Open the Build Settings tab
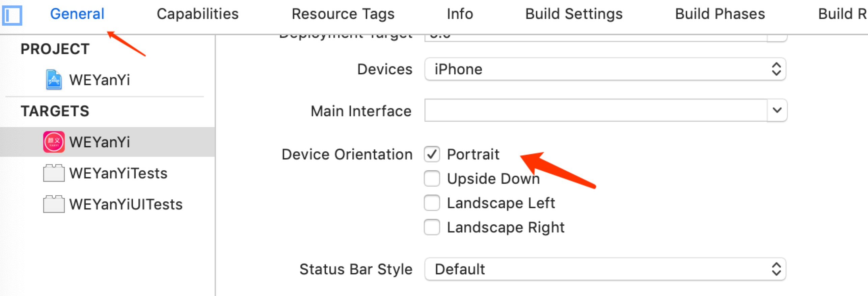The image size is (868, 296). click(574, 14)
